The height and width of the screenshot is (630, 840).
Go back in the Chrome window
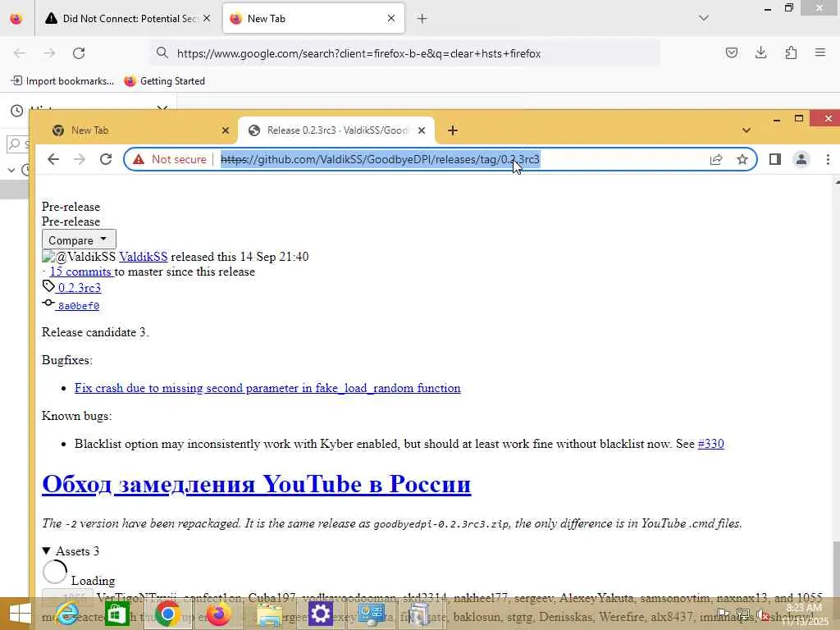(x=53, y=159)
